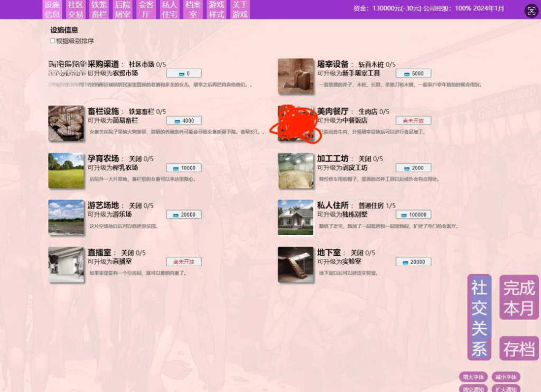Click 增大字体 to enlarge font
The height and width of the screenshot is (392, 541).
tap(473, 377)
